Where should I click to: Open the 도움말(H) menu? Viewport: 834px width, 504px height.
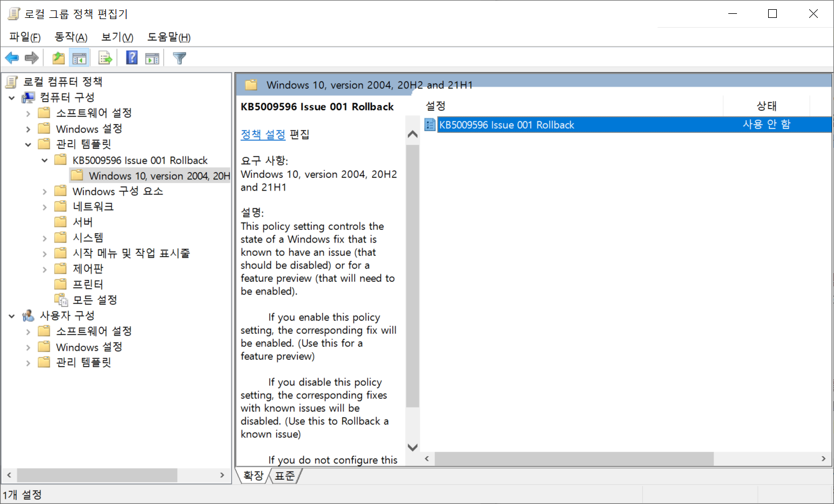coord(169,37)
